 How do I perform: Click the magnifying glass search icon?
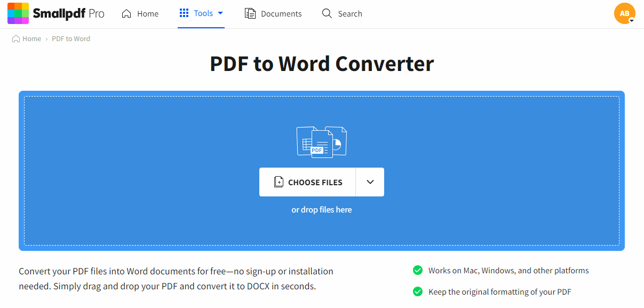point(327,13)
